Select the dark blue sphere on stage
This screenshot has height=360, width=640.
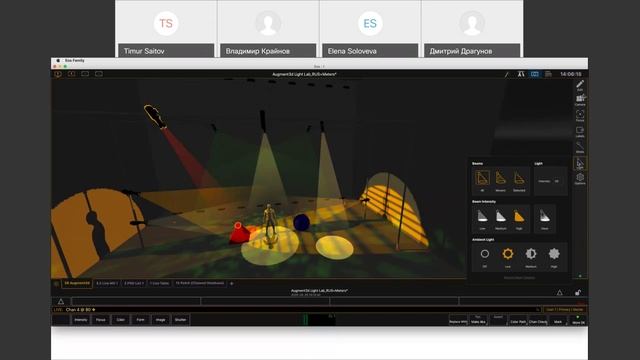(x=301, y=222)
